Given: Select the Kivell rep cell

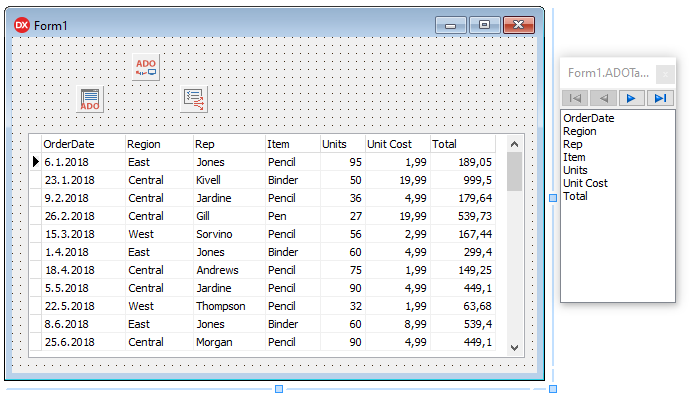Looking at the screenshot, I should 229,180.
